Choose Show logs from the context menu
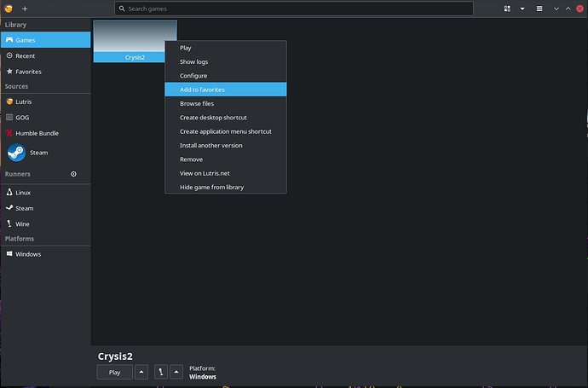 click(226, 61)
